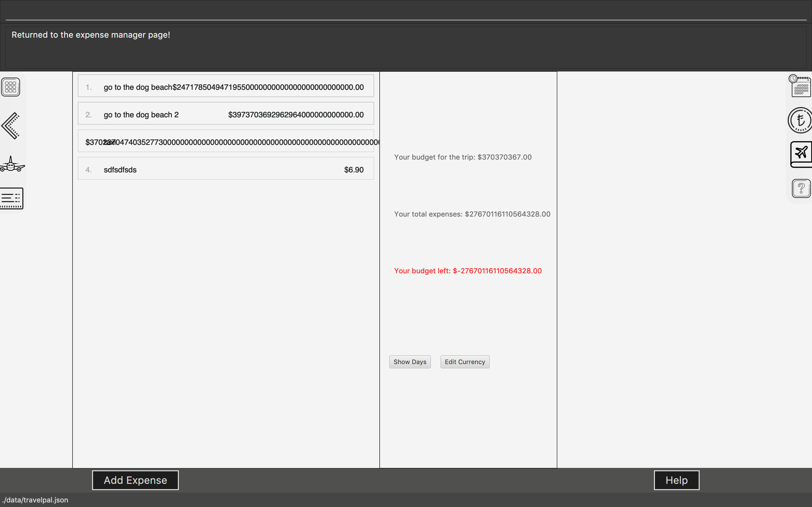
Task: Select the currency coin icon
Action: coord(801,120)
